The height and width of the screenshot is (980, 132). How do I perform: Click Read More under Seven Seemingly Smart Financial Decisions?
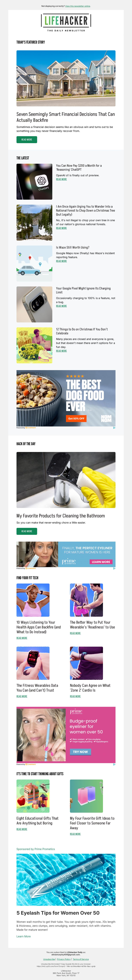(x=27, y=140)
